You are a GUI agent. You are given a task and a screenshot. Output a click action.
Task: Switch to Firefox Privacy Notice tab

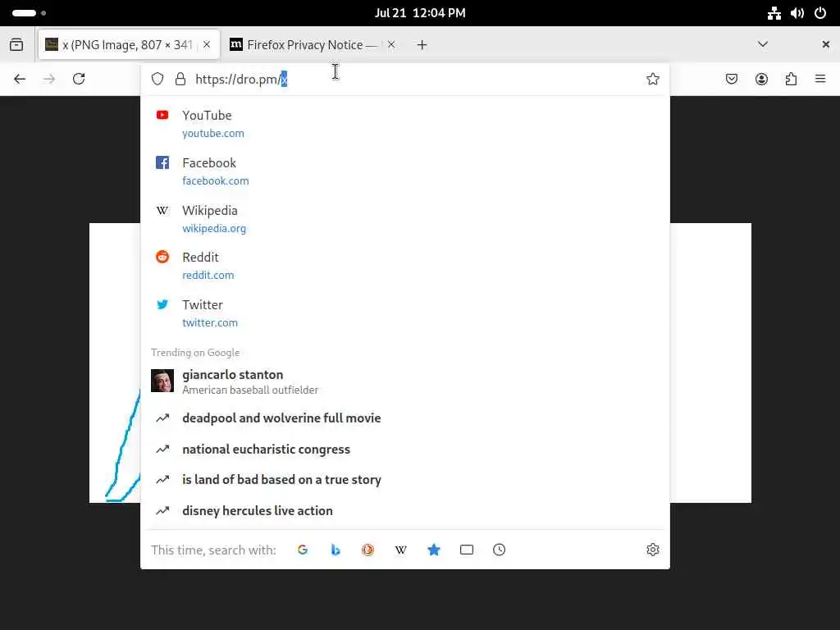313,45
